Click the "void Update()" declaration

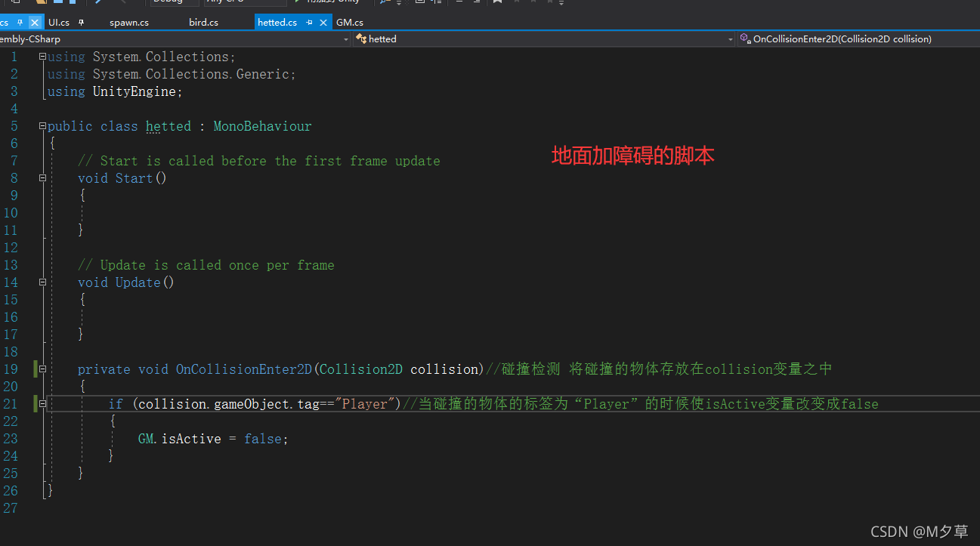[126, 282]
